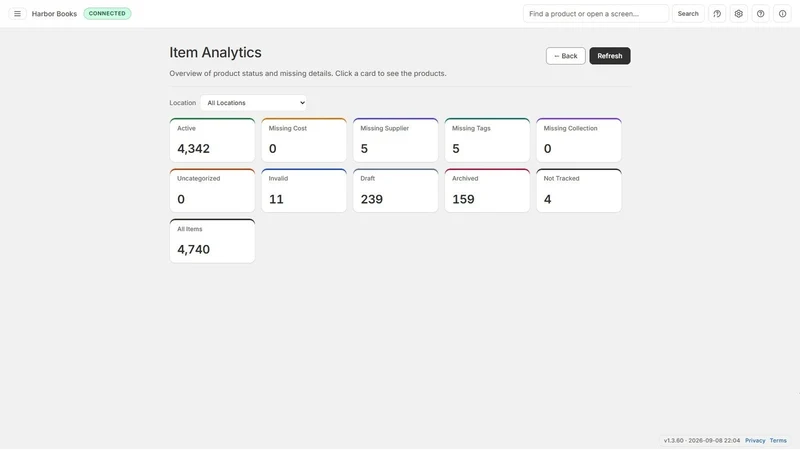Viewport: 800px width, 450px height.
Task: Click the Search button
Action: pos(688,14)
